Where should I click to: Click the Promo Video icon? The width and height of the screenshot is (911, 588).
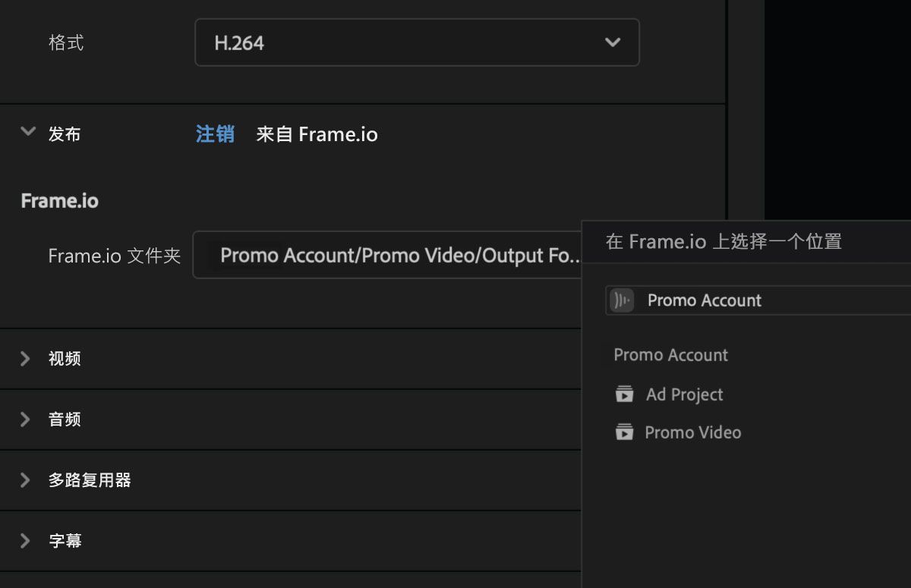coord(624,432)
